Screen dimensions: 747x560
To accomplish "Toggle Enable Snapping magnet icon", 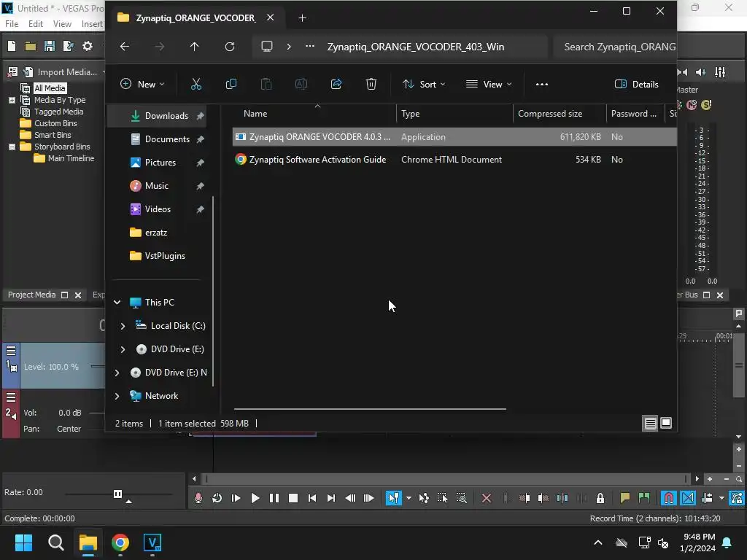I will coord(668,498).
